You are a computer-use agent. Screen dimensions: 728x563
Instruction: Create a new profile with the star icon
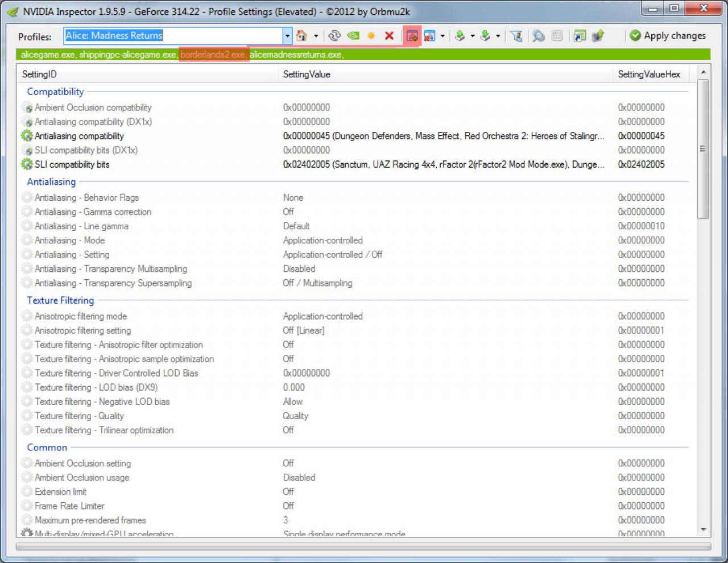point(371,36)
